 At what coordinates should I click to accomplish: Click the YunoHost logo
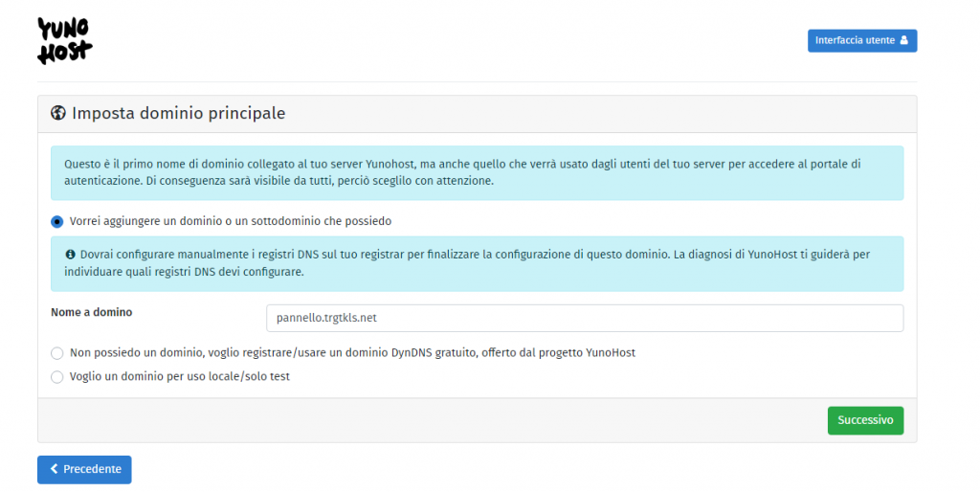tap(64, 40)
